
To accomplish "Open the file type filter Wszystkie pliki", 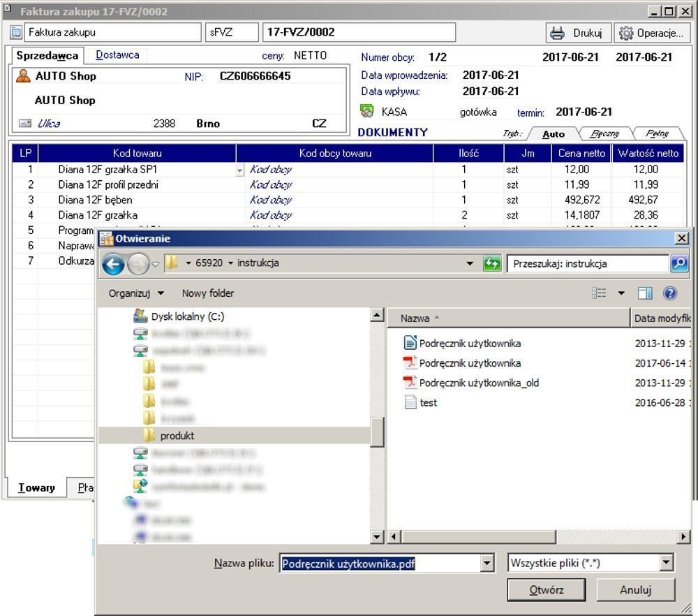I will [591, 563].
